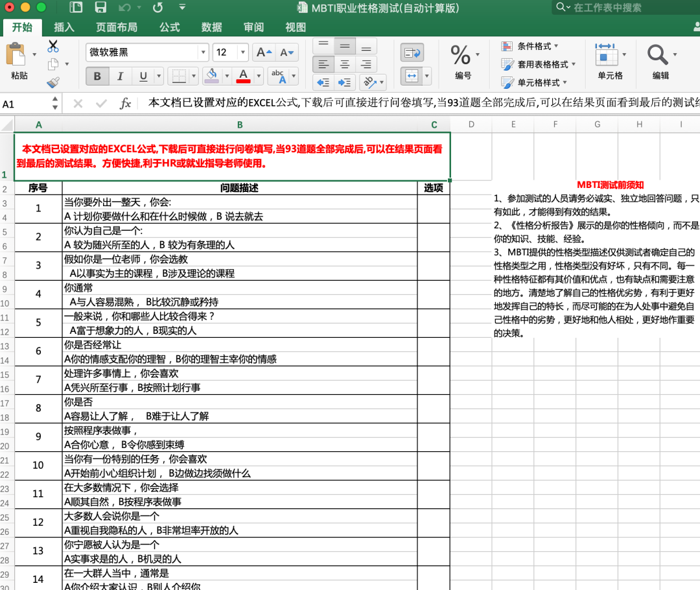Select column B header
This screenshot has height=590, width=700.
(x=240, y=124)
